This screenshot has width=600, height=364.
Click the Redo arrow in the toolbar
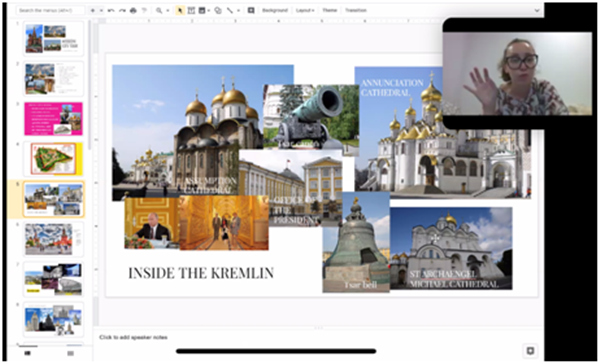(x=122, y=11)
